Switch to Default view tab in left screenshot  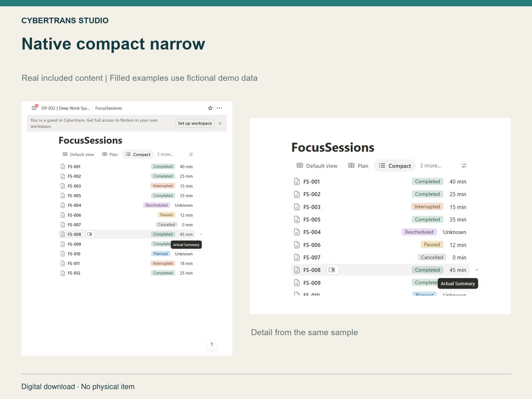pyautogui.click(x=78, y=154)
